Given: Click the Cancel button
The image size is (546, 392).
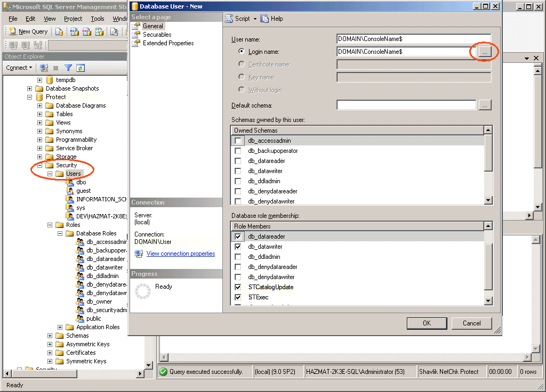Looking at the screenshot, I should click(471, 323).
